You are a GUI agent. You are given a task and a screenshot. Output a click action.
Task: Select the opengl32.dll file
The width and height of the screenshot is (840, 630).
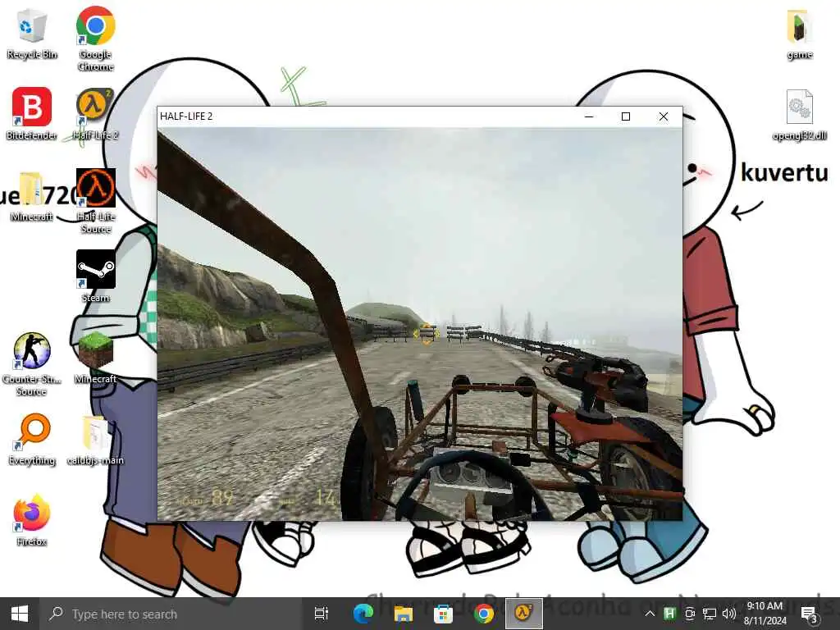(x=799, y=115)
